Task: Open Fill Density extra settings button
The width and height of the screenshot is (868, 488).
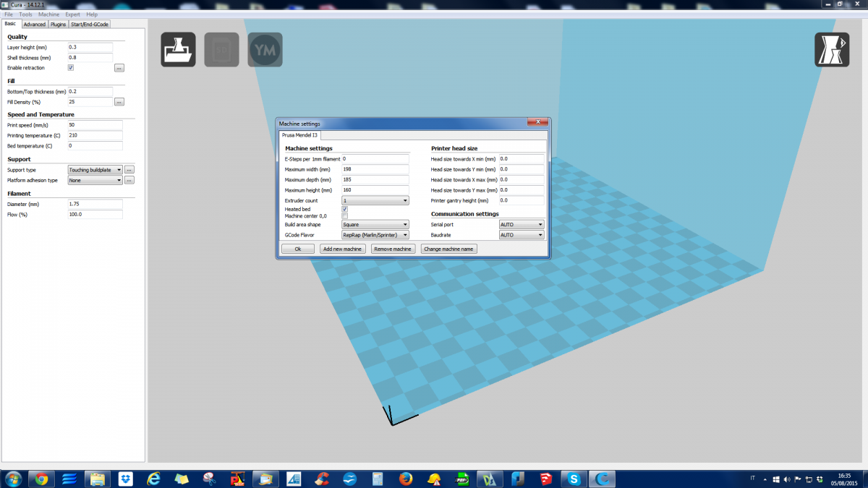Action: pos(119,102)
